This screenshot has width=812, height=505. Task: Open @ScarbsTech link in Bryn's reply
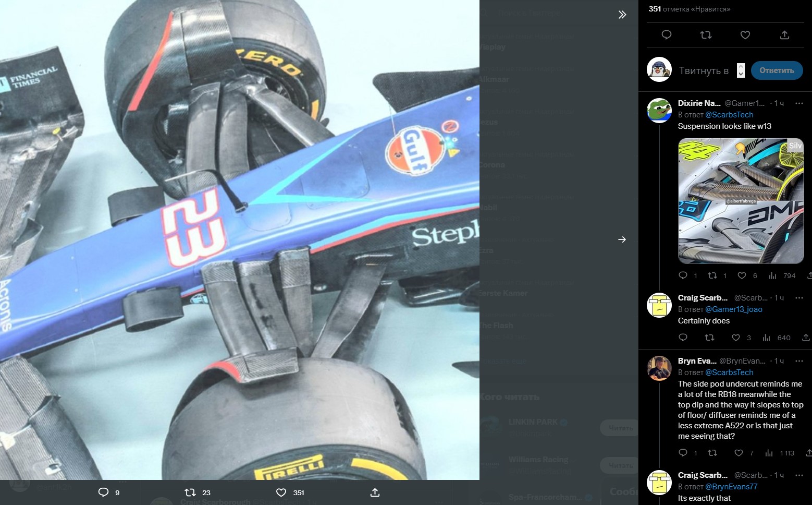(x=729, y=372)
